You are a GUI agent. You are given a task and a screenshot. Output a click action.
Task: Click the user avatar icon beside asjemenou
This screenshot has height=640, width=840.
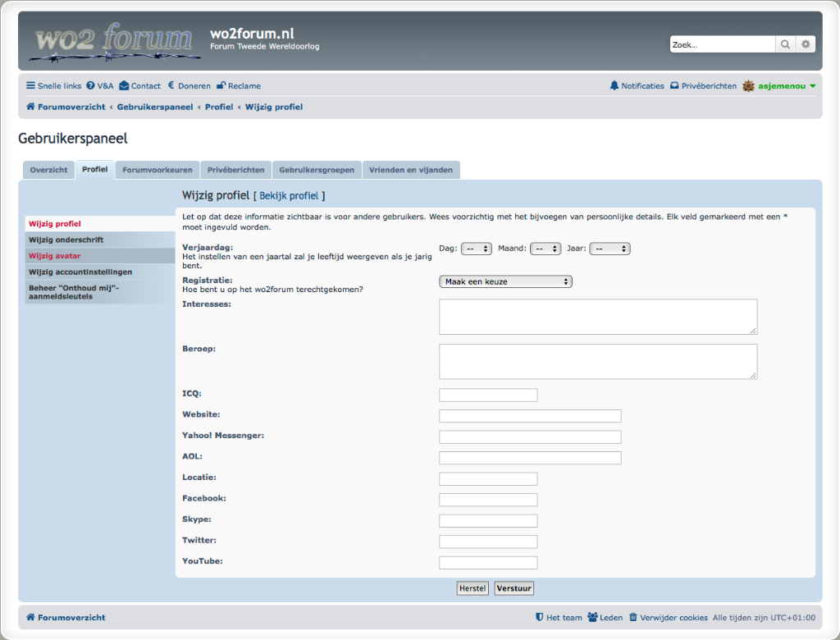[748, 86]
